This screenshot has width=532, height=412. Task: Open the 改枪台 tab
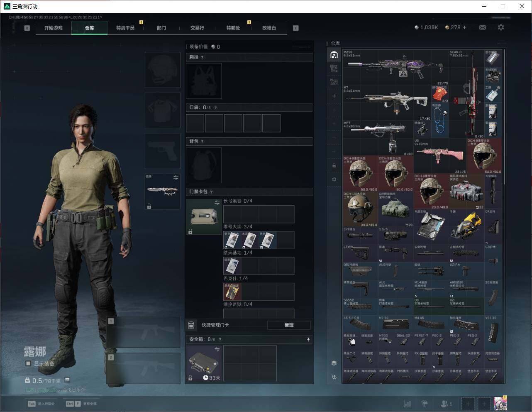[269, 28]
